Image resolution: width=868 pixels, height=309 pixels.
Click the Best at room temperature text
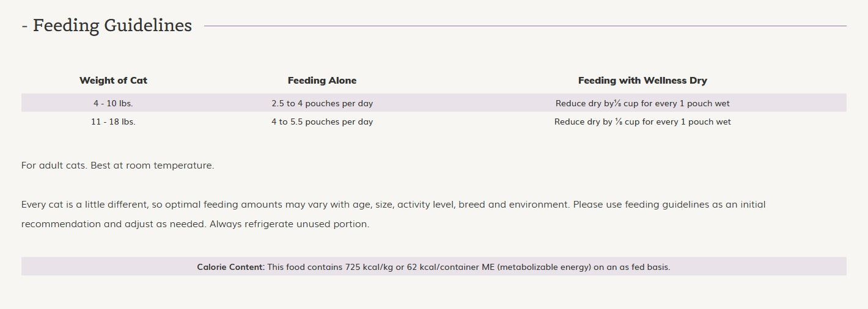(x=152, y=166)
